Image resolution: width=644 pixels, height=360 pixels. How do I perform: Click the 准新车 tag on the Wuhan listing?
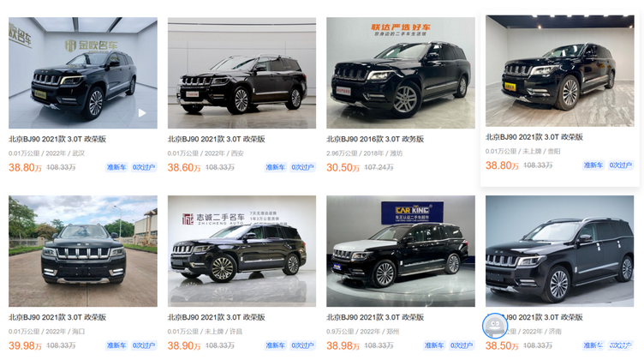click(x=116, y=167)
